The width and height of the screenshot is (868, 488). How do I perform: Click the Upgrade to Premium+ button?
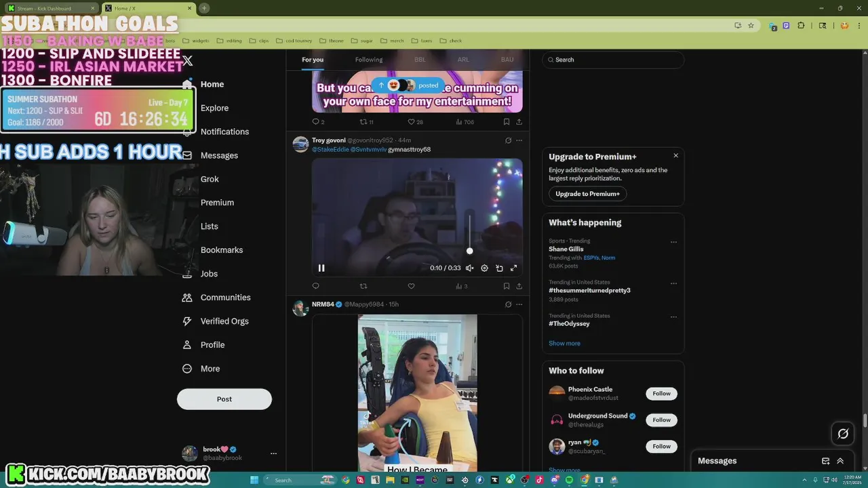[x=587, y=194]
